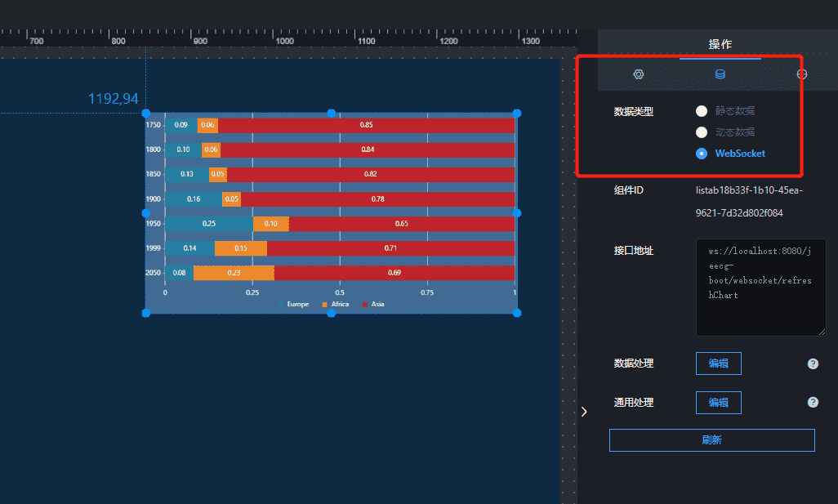
Task: Click the chart's top-center resize handle
Action: pos(332,114)
